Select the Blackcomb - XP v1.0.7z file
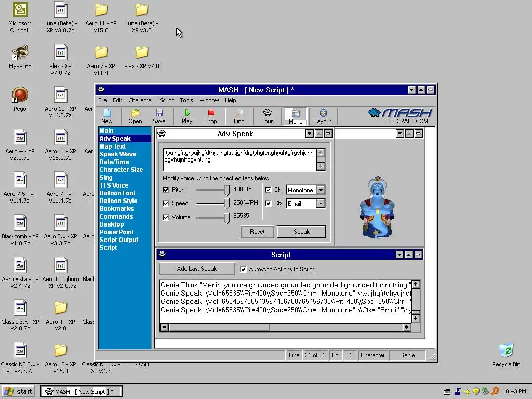Image resolution: width=532 pixels, height=399 pixels. click(x=20, y=230)
